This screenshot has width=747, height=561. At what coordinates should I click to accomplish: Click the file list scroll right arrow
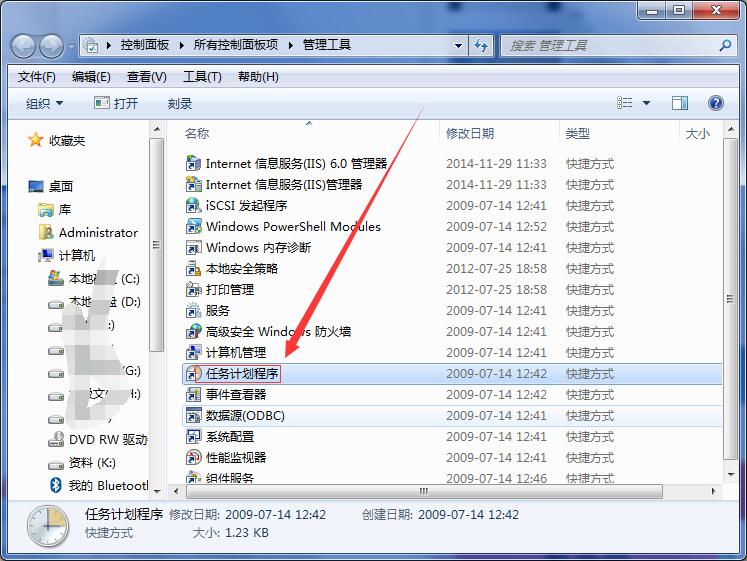pos(713,491)
